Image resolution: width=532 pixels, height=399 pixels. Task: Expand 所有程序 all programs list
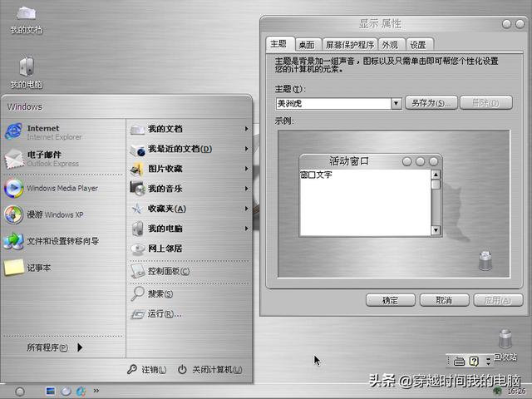54,347
